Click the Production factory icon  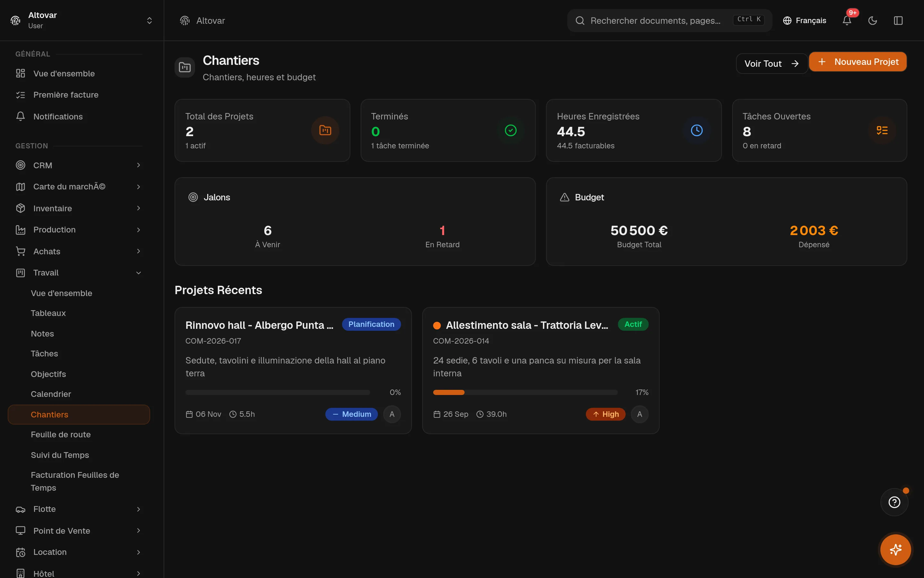click(x=21, y=230)
